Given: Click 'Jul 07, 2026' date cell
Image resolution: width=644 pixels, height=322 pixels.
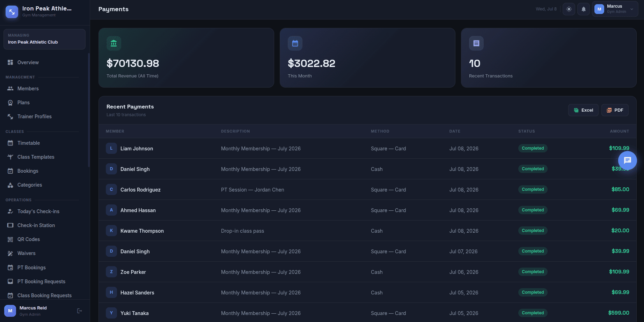Looking at the screenshot, I should (463, 252).
